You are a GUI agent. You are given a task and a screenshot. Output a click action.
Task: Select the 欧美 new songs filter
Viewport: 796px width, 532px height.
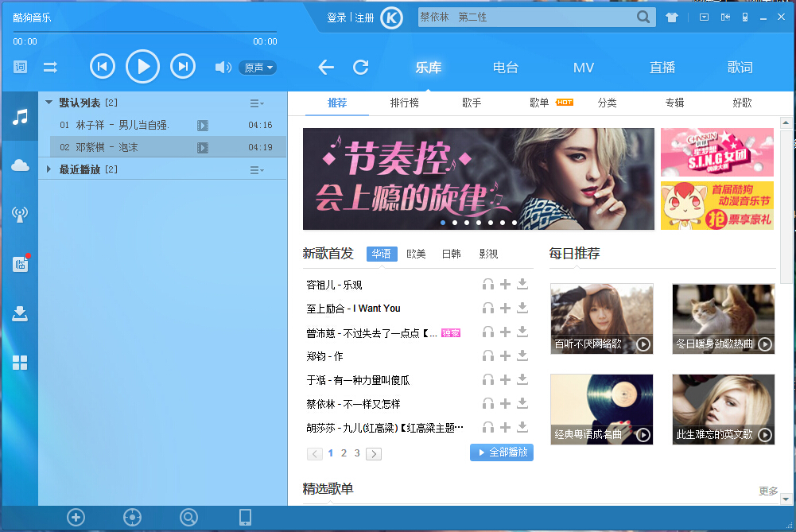(x=416, y=254)
